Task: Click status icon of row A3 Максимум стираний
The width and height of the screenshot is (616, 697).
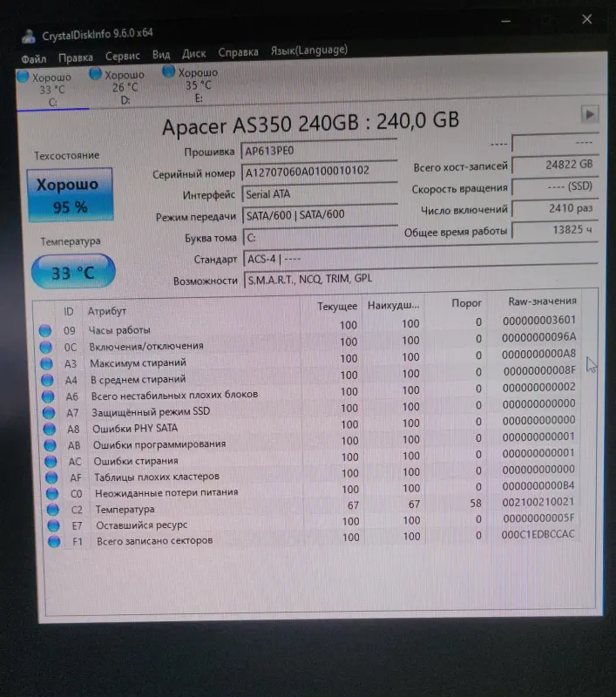Action: (x=47, y=363)
